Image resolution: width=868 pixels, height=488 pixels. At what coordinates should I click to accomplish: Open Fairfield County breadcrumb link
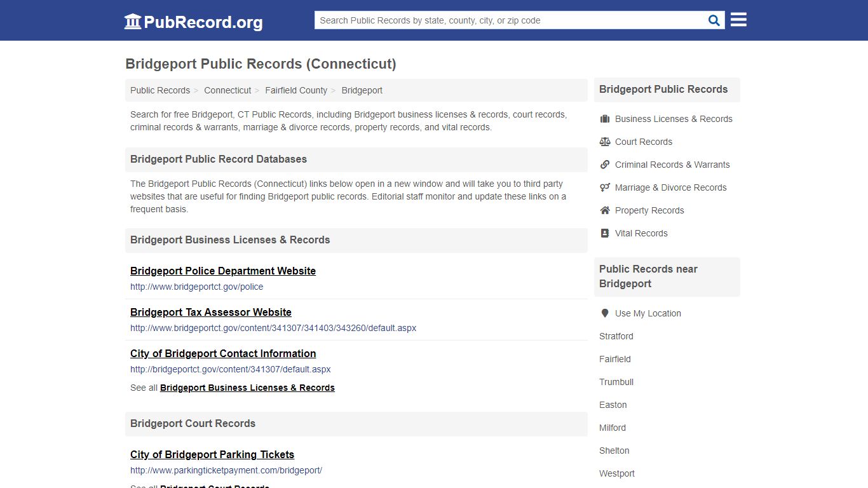(296, 90)
